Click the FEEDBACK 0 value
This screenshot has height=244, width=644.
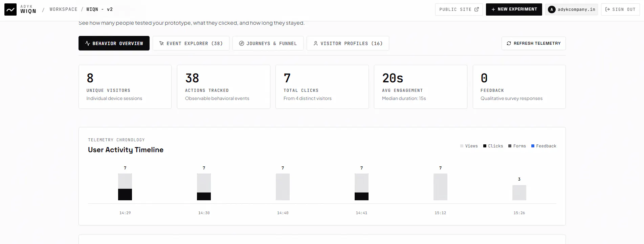point(484,78)
